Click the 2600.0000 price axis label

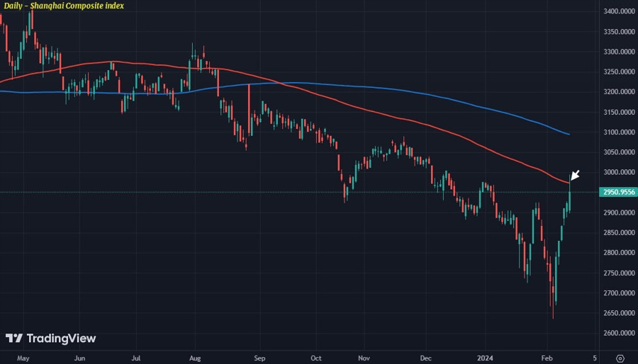(x=618, y=333)
